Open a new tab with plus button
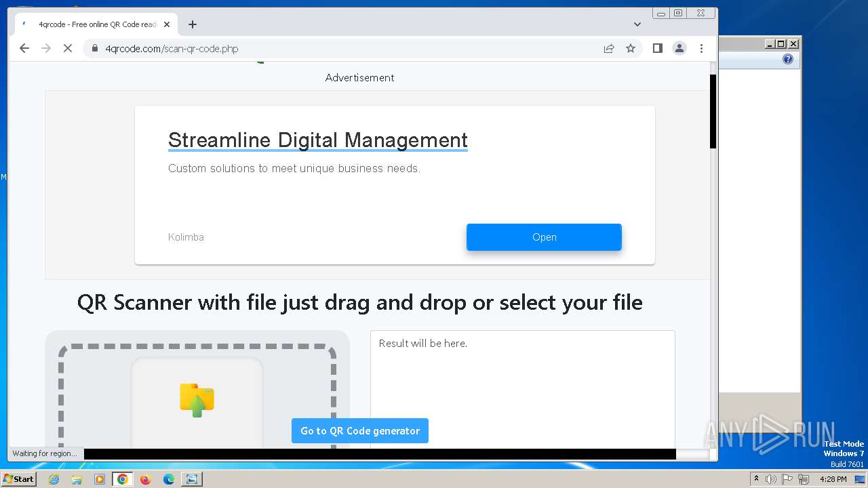This screenshot has width=868, height=488. pyautogui.click(x=193, y=24)
